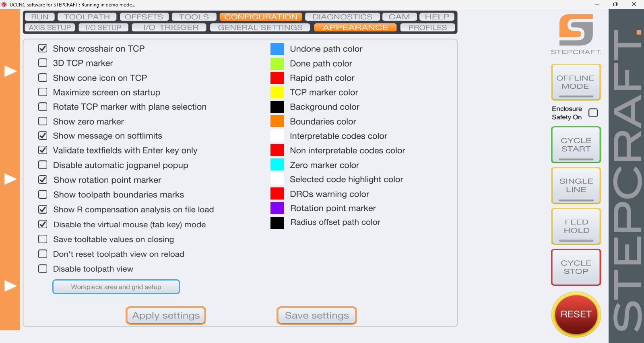The image size is (644, 343).
Task: Enable Disable toolpath view checkbox
Action: pyautogui.click(x=43, y=268)
